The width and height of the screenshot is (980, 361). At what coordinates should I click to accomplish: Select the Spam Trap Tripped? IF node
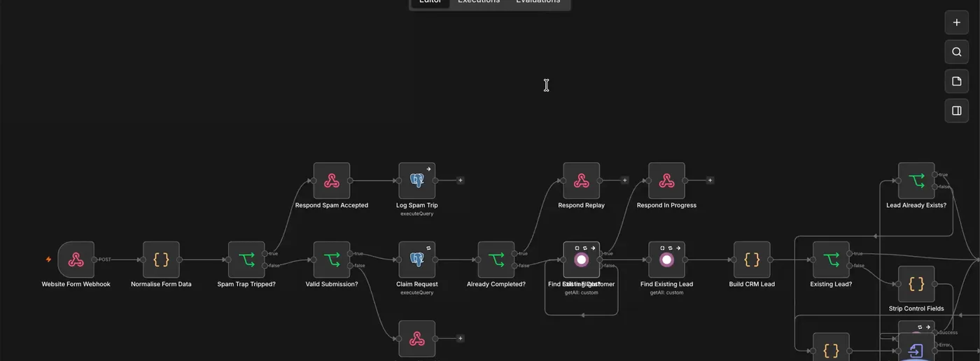(246, 260)
